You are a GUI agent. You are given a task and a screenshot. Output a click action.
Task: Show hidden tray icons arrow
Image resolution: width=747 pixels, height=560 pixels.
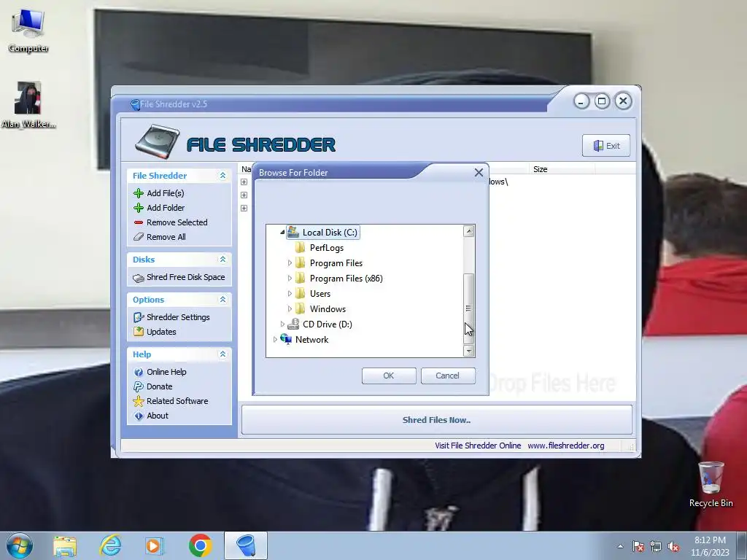(620, 546)
